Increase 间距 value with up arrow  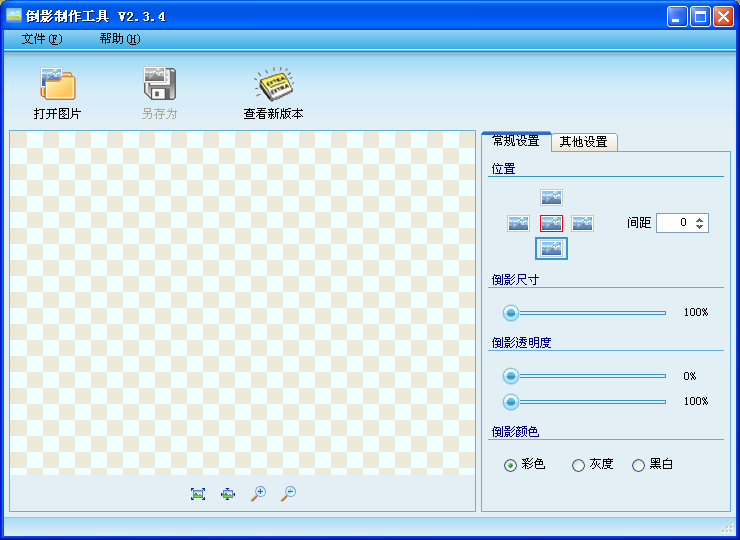[699, 219]
